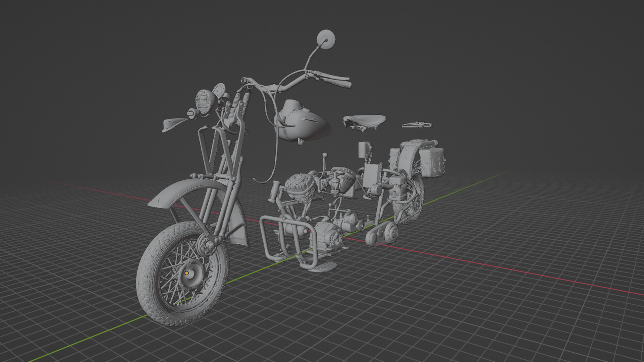Viewport: 644px width, 362px height.
Task: Select the rear saddlebag
Action: [x=432, y=162]
